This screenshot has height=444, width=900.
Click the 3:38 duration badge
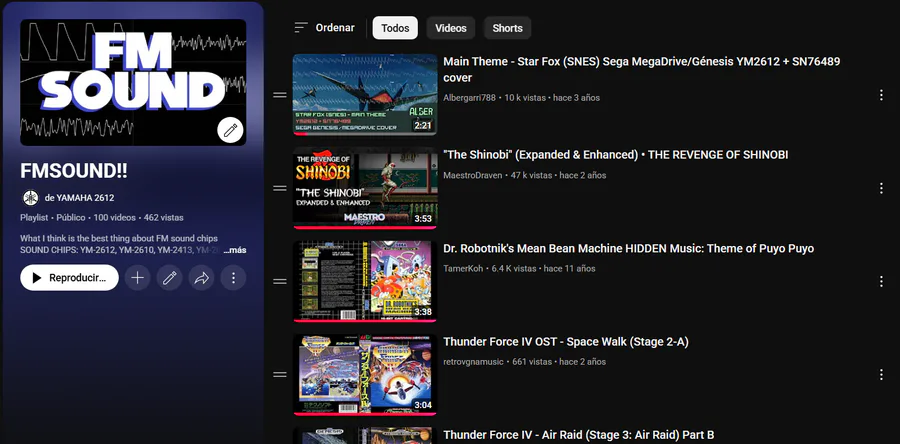[422, 312]
